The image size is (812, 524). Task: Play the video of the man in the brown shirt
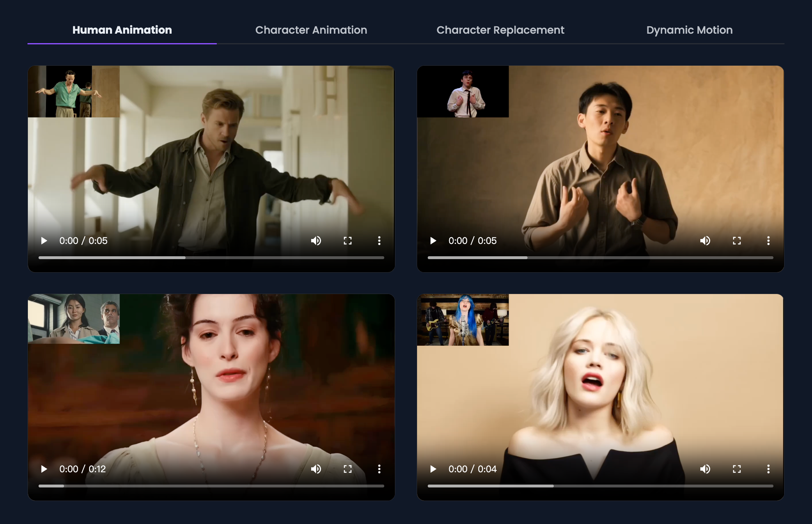[x=433, y=241]
